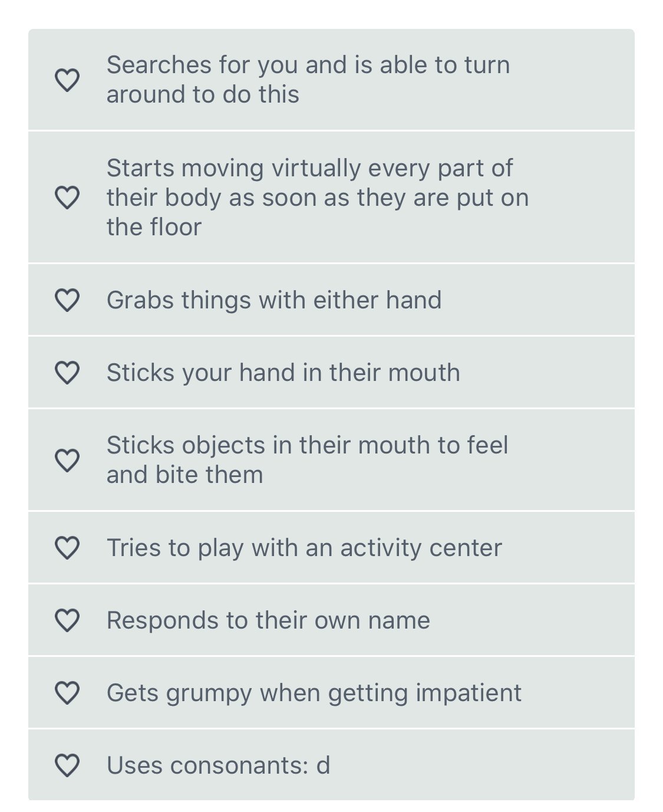Click heart beside 'Responds to their own name'
This screenshot has height=812, width=663.
click(x=67, y=620)
